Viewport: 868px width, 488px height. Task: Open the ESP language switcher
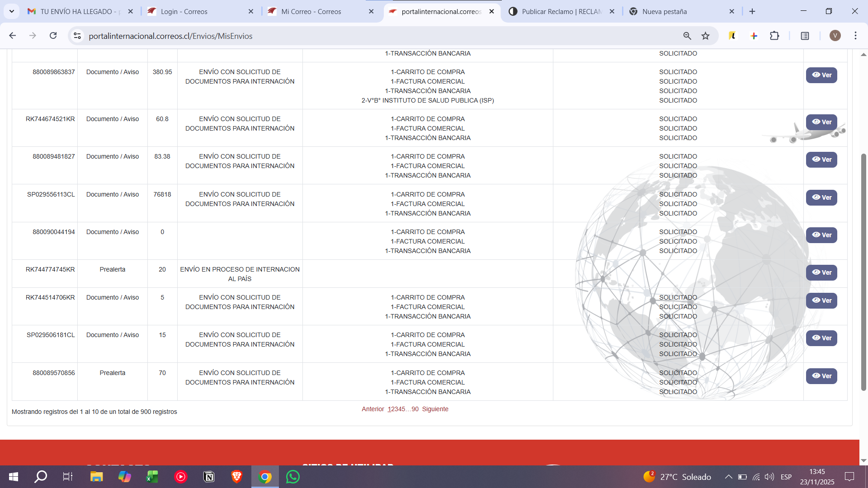[786, 477]
